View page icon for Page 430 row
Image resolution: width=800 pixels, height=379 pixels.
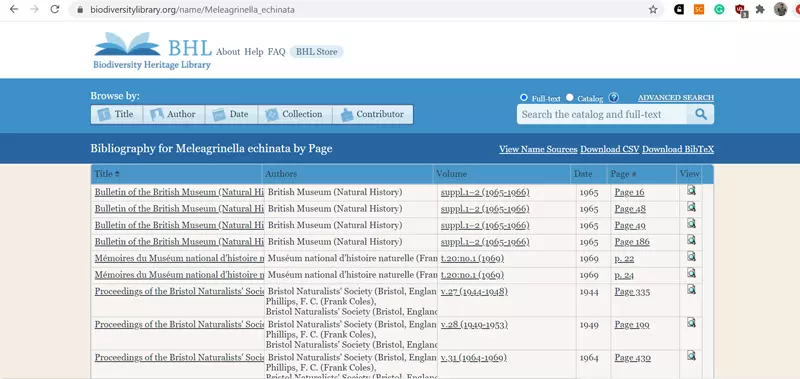(691, 356)
